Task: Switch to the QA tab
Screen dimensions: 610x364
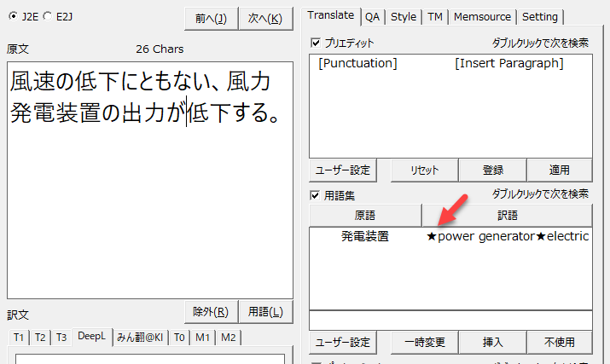Action: point(373,17)
